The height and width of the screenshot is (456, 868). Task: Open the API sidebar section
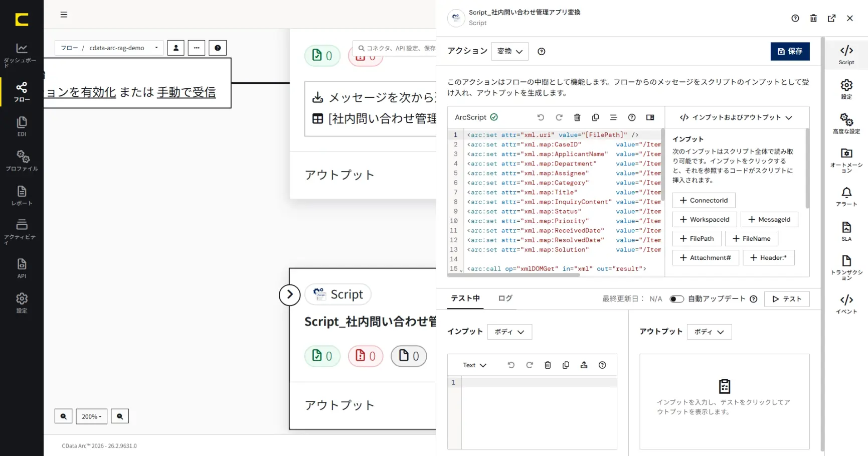(x=22, y=268)
